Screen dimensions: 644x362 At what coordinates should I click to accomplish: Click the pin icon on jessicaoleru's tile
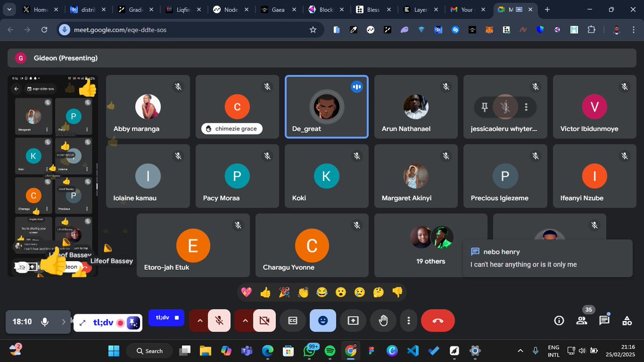(x=484, y=107)
